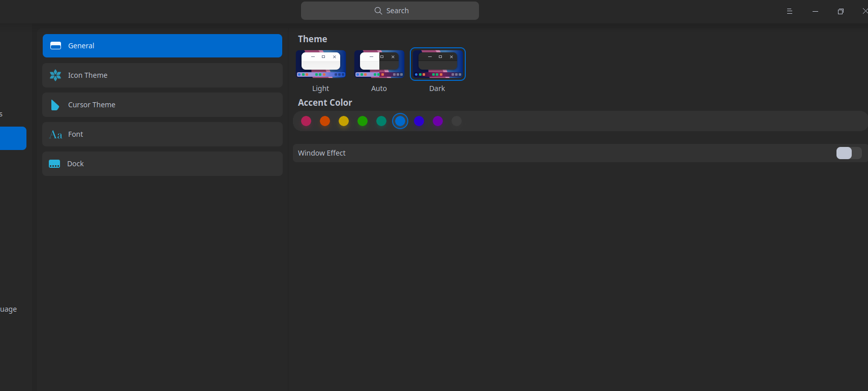This screenshot has width=868, height=391.
Task: Open the Icon Theme settings page
Action: 162,75
